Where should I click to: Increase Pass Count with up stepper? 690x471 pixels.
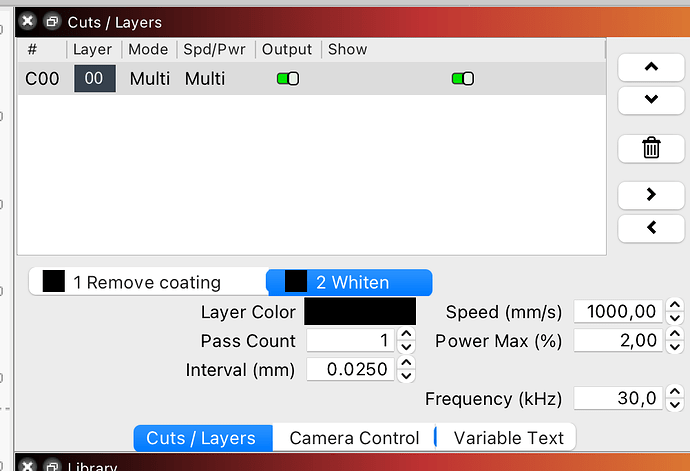point(406,334)
